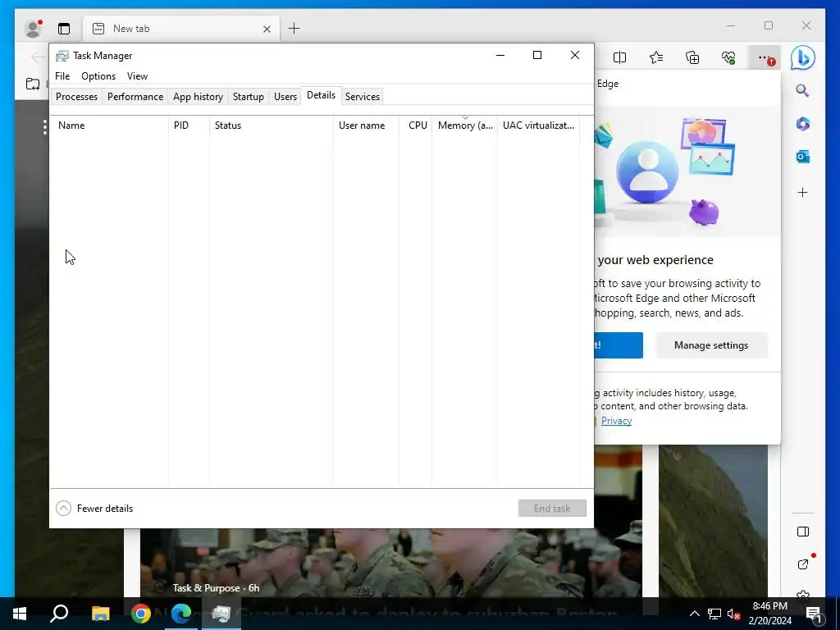Sort by the Memory column header
Image resolution: width=840 pixels, height=630 pixels.
(x=464, y=126)
